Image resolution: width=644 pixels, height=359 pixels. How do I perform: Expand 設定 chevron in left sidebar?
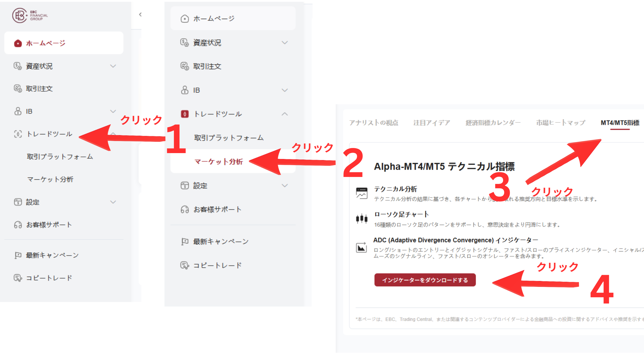point(113,202)
